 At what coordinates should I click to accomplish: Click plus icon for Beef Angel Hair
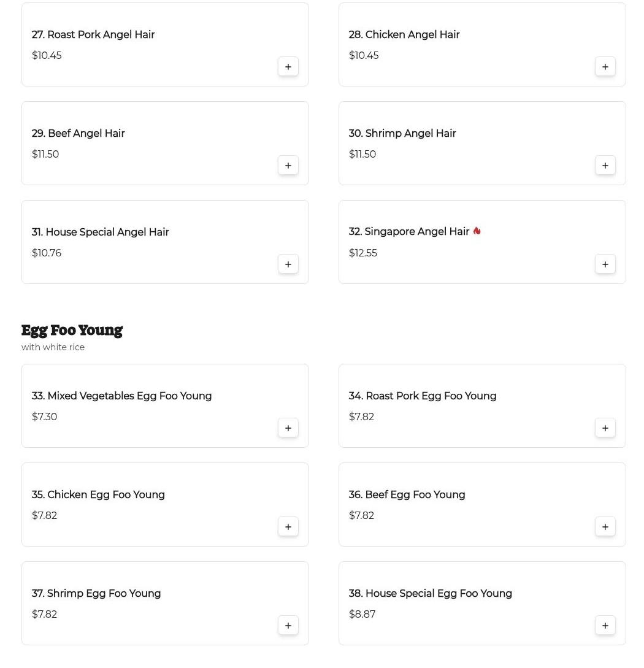pyautogui.click(x=288, y=166)
